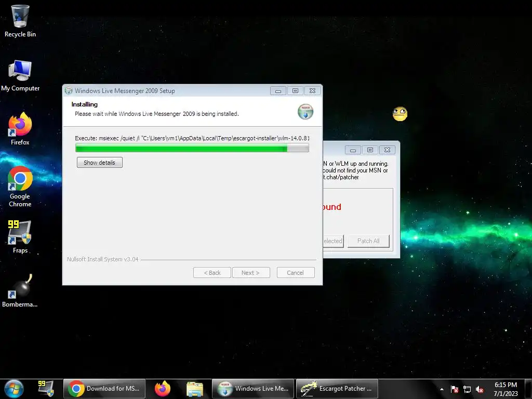
Task: Maximize the Windows Live Messenger Setup window
Action: coord(295,90)
